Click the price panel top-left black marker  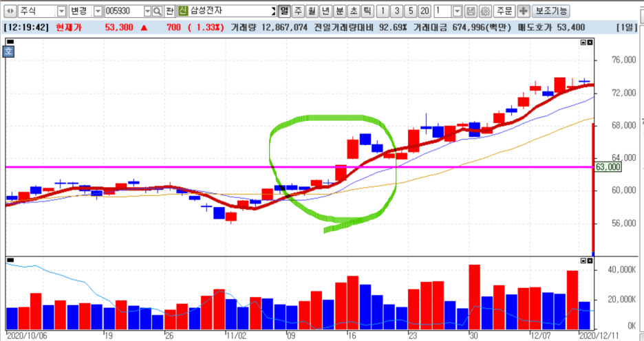(x=10, y=42)
